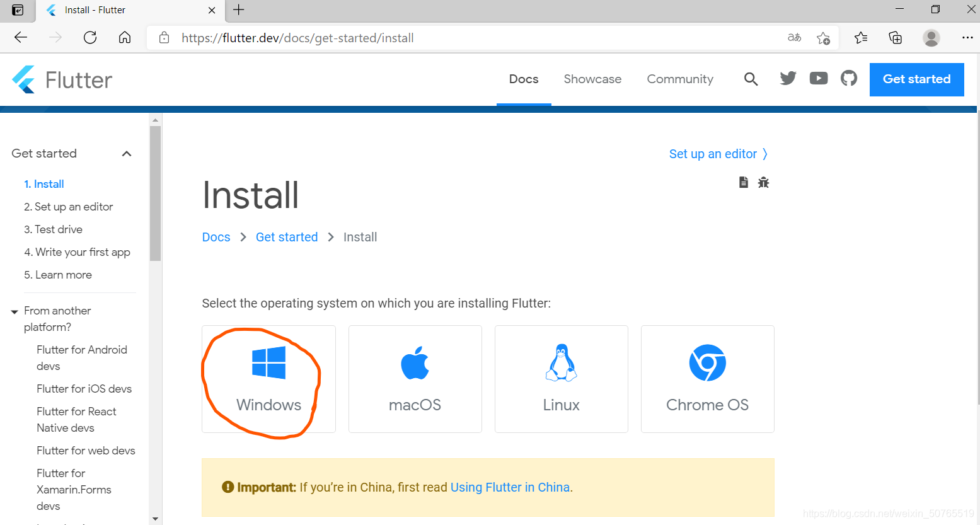Image resolution: width=980 pixels, height=525 pixels.
Task: Click the Docs breadcrumb link
Action: point(216,237)
